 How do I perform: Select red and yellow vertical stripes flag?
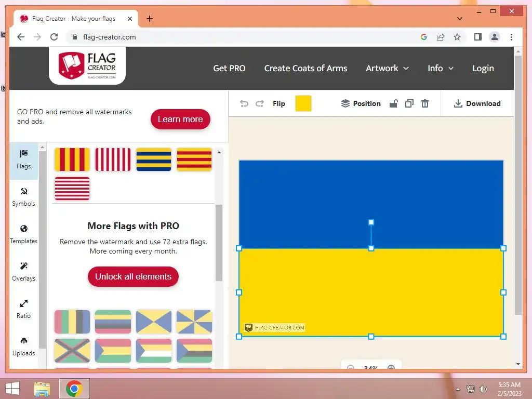[x=72, y=159]
